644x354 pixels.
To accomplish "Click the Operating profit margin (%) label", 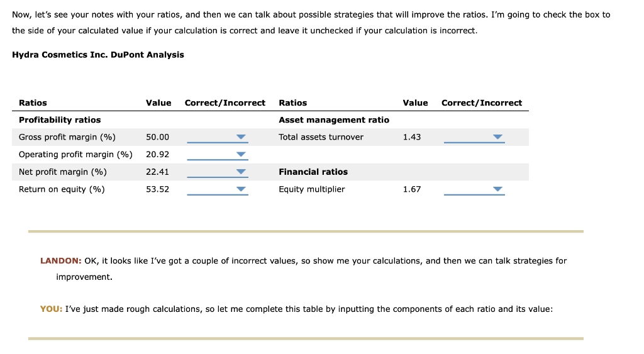I will coord(75,155).
